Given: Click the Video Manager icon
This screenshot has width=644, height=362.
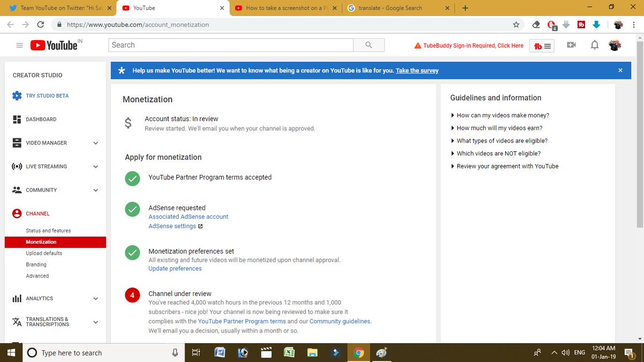Looking at the screenshot, I should (17, 143).
